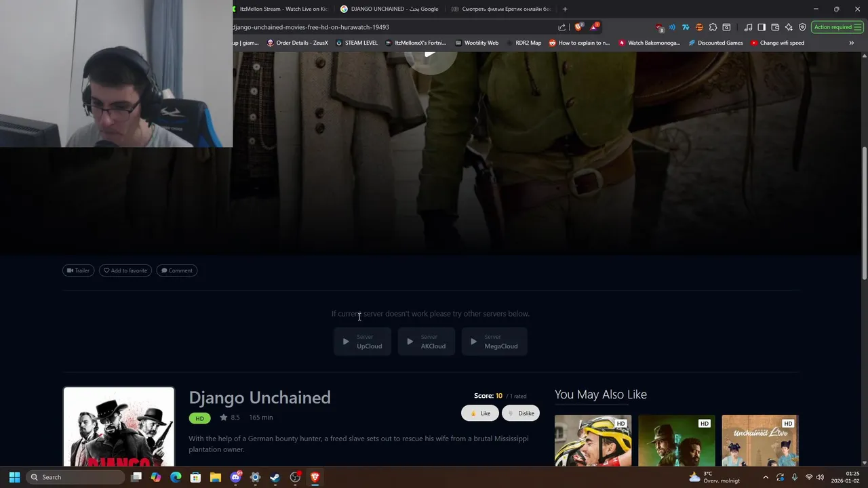This screenshot has width=868, height=488.
Task: Switch to the AKCloud server
Action: tap(426, 342)
